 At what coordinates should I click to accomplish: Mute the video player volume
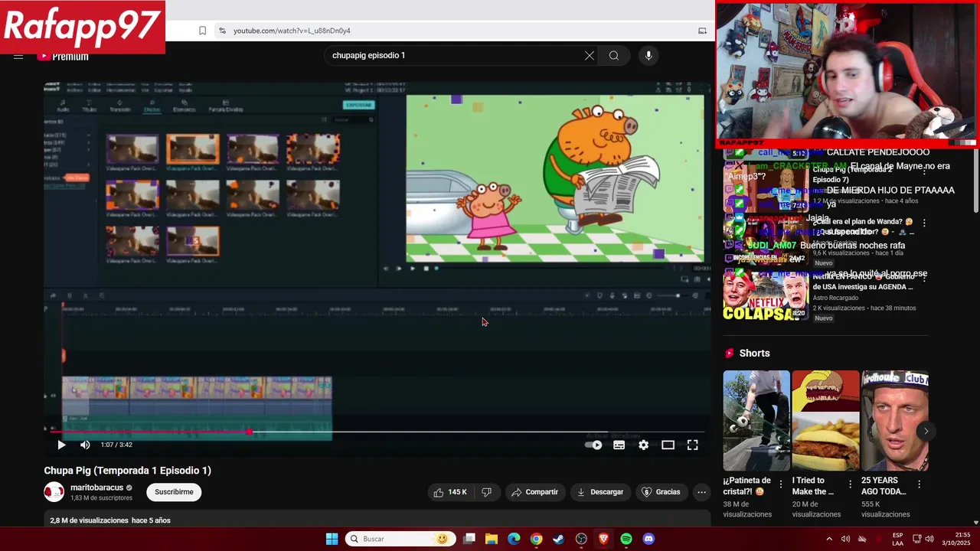tap(85, 445)
